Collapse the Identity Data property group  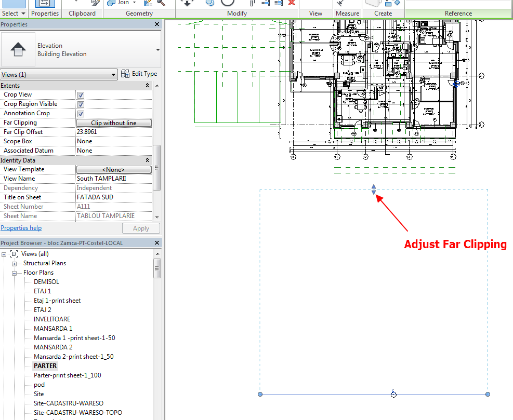(x=147, y=160)
